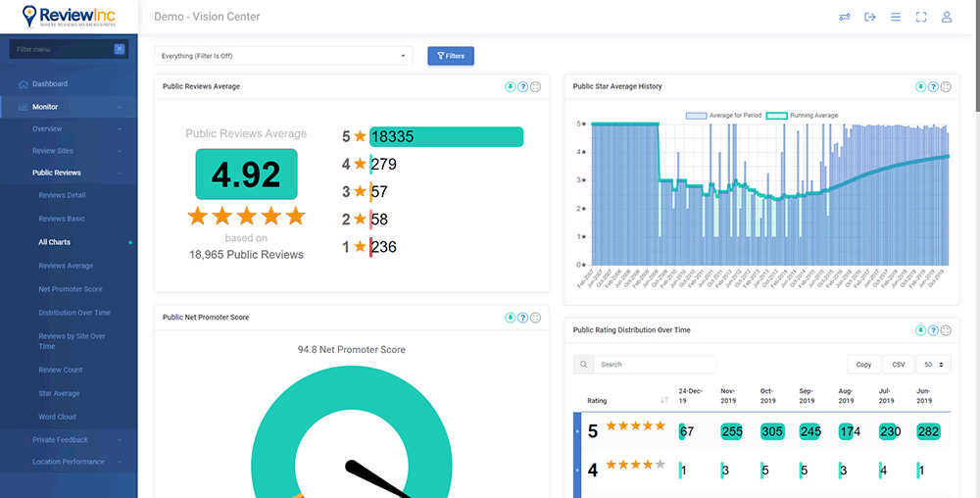Open Review Count in sidebar
The height and width of the screenshot is (498, 980).
[60, 370]
